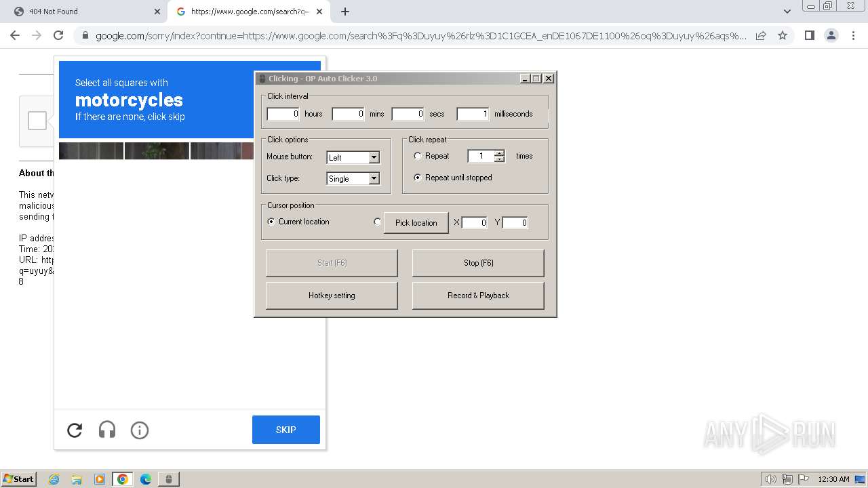
Task: Close the Google search tab
Action: [320, 12]
